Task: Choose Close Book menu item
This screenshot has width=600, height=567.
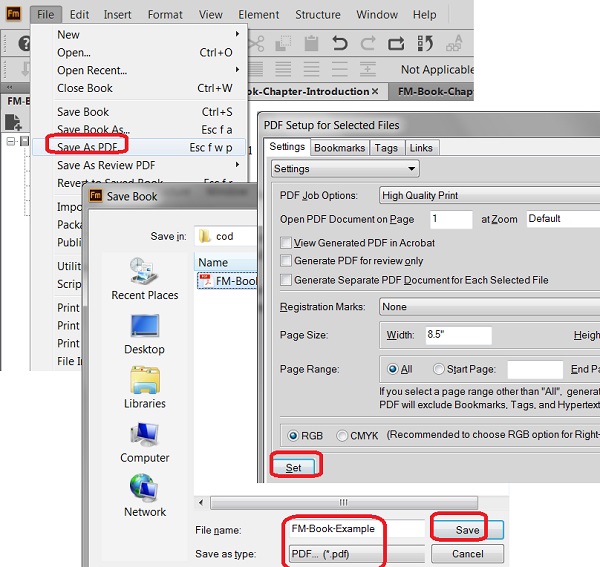Action: point(139,88)
